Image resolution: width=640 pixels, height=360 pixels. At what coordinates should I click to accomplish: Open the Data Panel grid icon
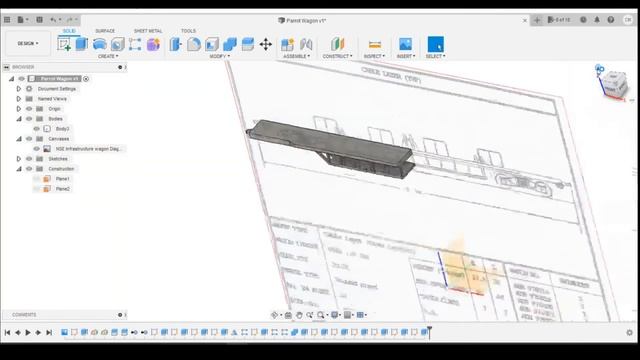[7, 20]
